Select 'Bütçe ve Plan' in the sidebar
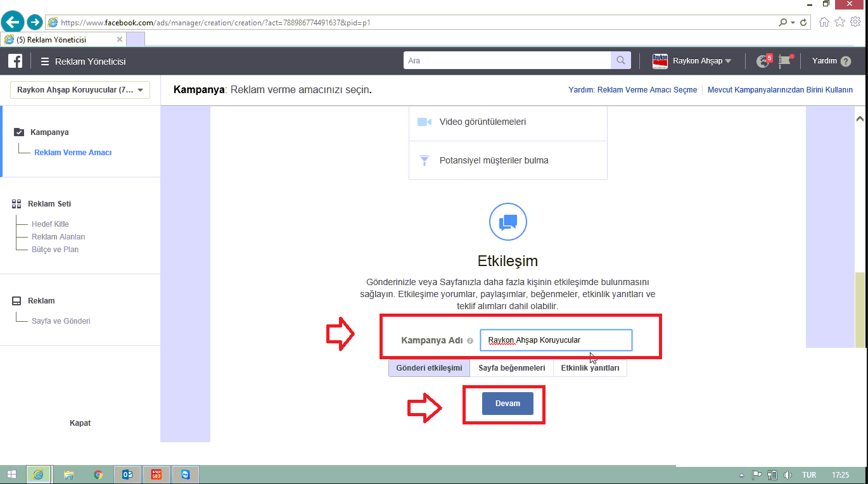 coord(55,250)
